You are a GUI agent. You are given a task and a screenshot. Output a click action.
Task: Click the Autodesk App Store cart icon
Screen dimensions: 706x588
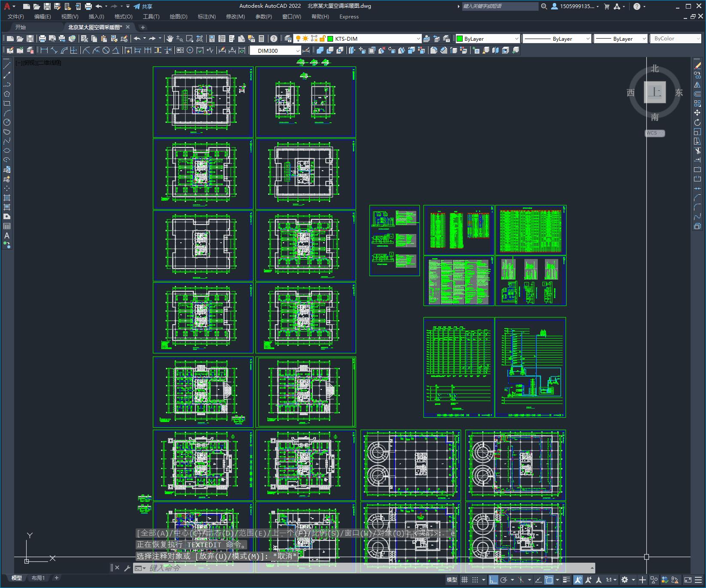click(x=607, y=6)
